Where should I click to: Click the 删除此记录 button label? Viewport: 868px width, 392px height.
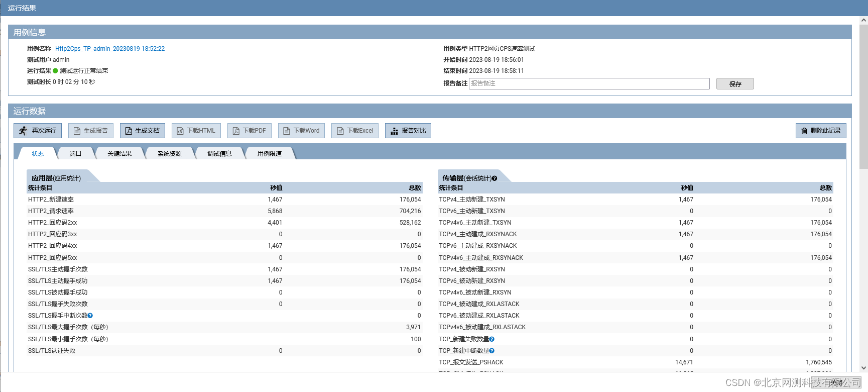coord(826,131)
